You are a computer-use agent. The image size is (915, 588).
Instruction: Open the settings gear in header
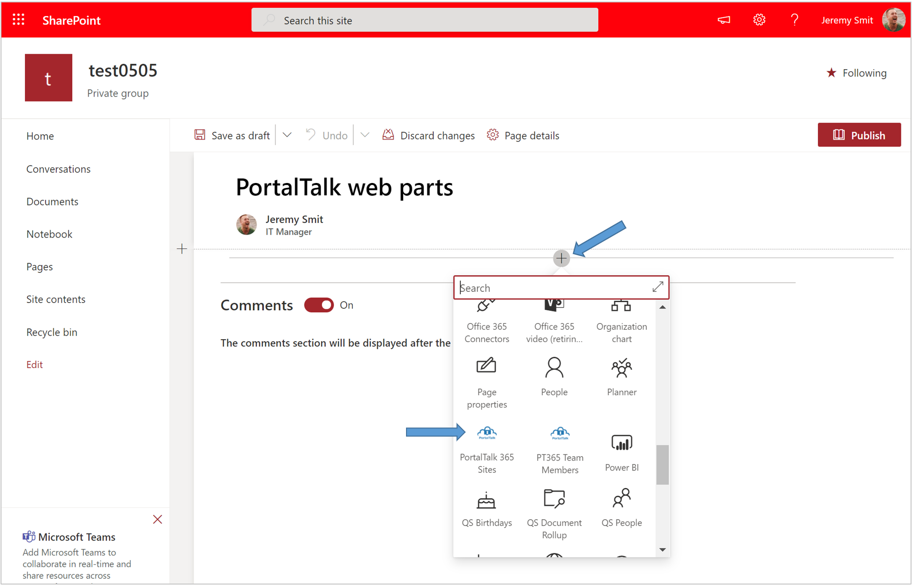pyautogui.click(x=759, y=20)
